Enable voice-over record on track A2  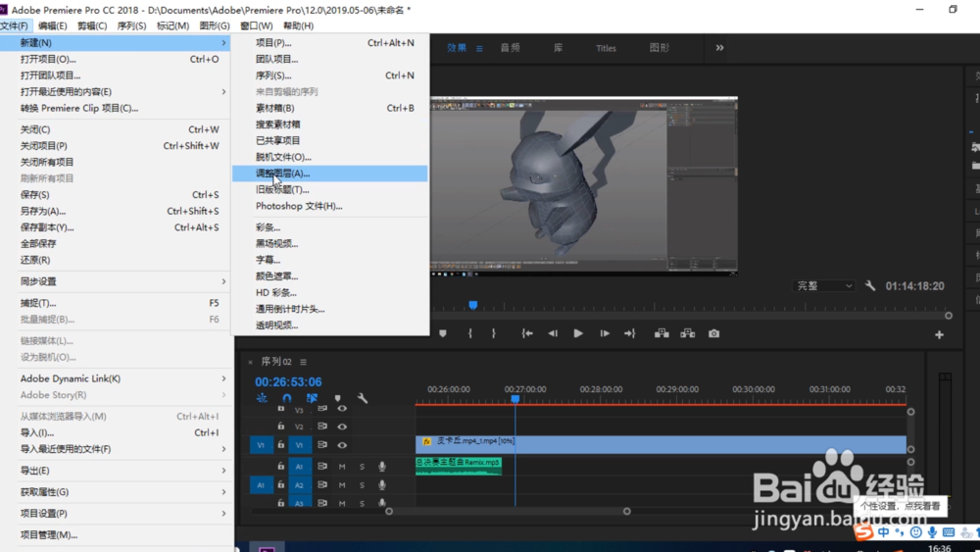tap(382, 485)
